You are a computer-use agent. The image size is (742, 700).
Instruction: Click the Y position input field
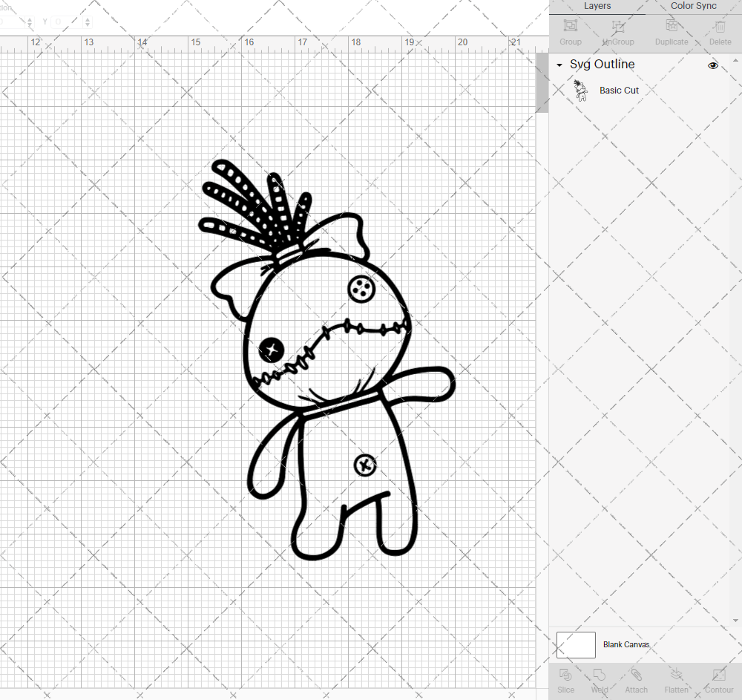click(x=67, y=22)
